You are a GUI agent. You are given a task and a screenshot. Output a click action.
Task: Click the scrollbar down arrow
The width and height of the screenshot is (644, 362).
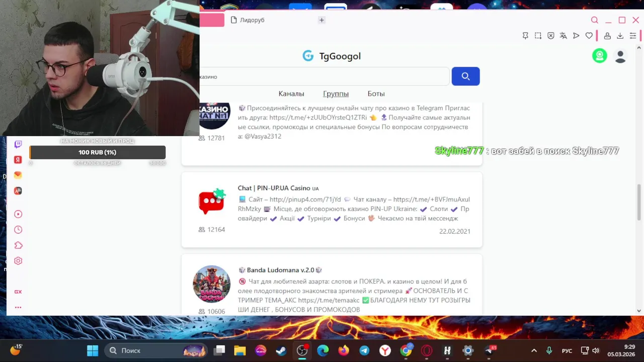pos(639,311)
